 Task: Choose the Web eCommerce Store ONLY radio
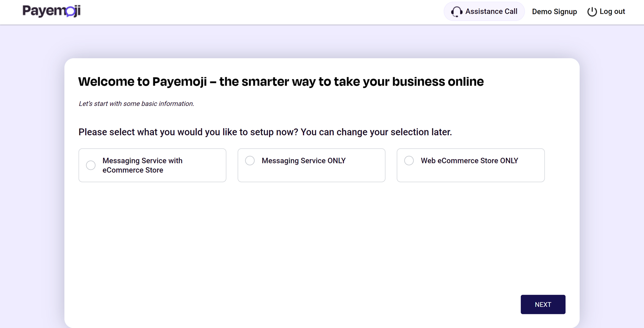click(x=409, y=161)
